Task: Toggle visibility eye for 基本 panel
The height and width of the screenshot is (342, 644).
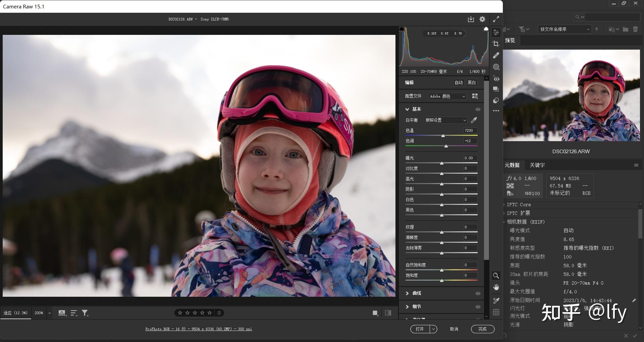Action: pyautogui.click(x=478, y=109)
